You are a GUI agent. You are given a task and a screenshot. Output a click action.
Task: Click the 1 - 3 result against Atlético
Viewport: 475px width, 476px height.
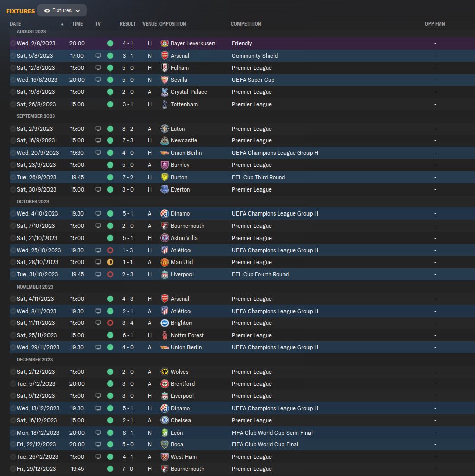click(128, 250)
